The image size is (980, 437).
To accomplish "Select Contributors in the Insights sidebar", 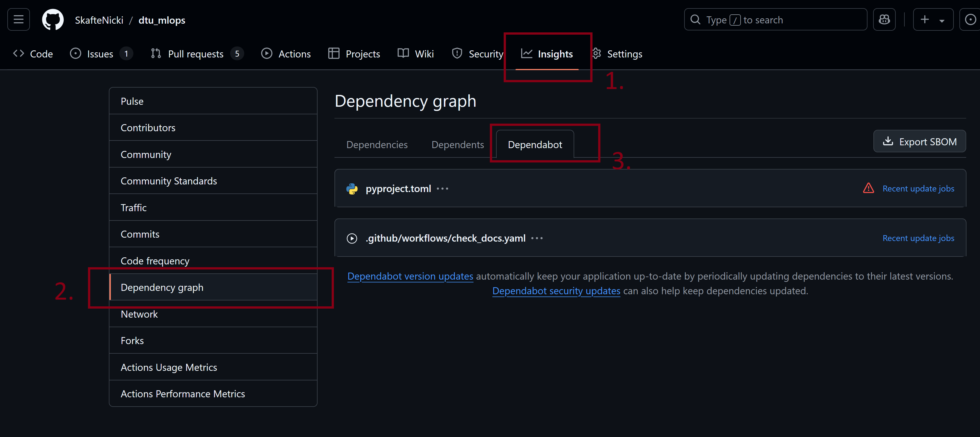I will (148, 128).
